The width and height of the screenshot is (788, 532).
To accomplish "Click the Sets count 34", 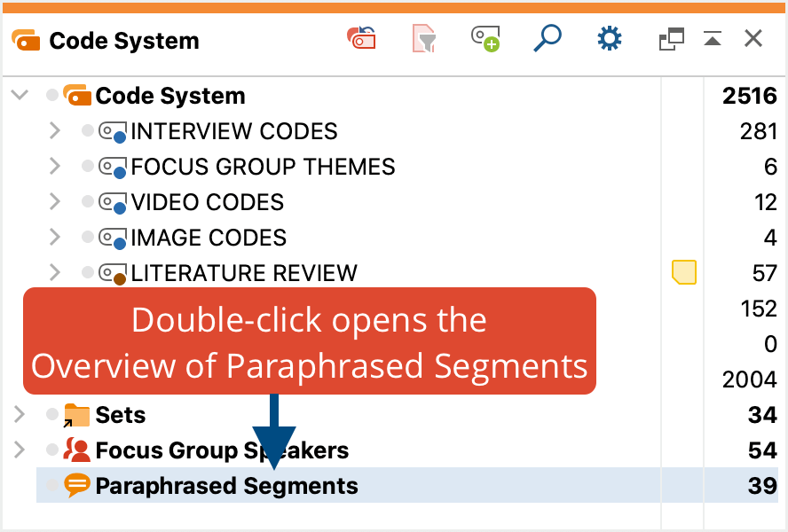I will 763,416.
